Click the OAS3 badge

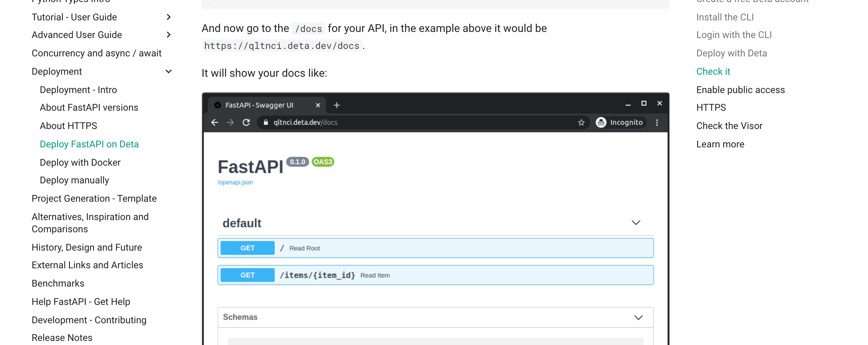[x=323, y=162]
